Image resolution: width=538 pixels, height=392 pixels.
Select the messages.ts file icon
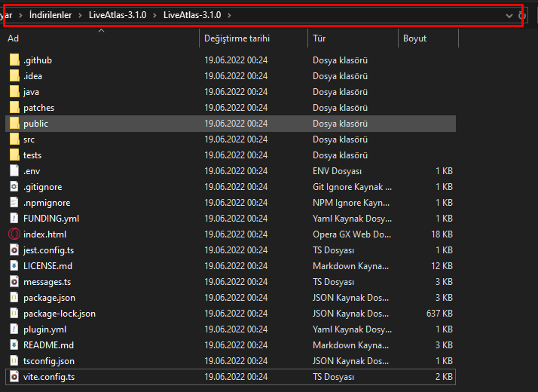(x=14, y=281)
